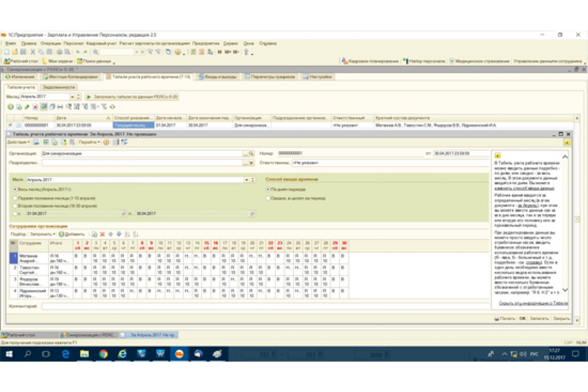Open the Сервис menu
This screenshot has height=392, width=588.
coord(230,43)
